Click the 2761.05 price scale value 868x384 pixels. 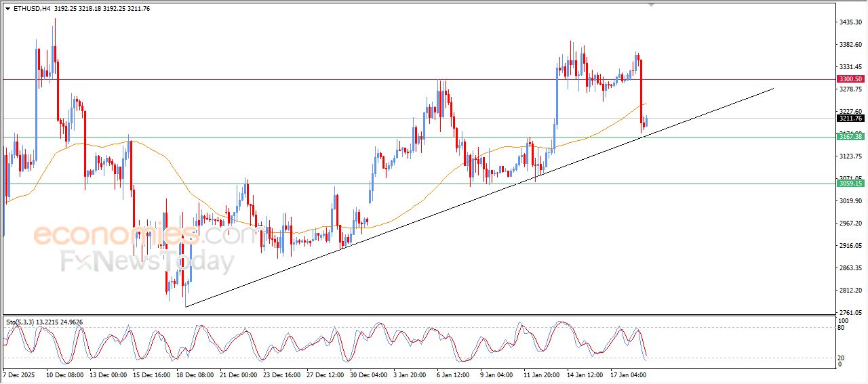pyautogui.click(x=850, y=312)
